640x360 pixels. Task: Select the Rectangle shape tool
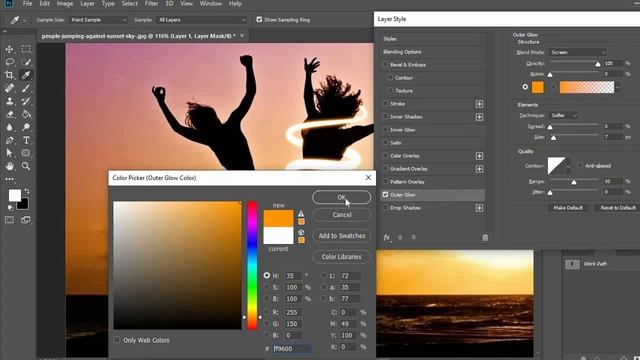(x=26, y=153)
